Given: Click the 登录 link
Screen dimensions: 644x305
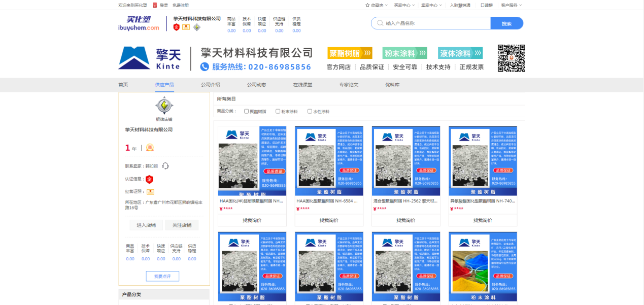Looking at the screenshot, I should pos(164,5).
